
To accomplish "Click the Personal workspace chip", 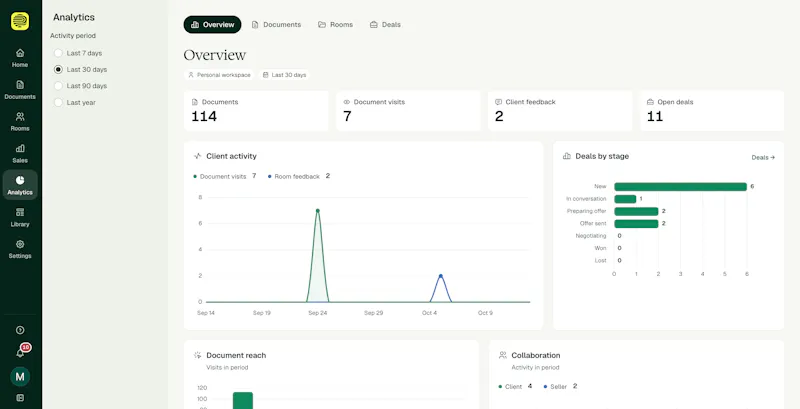I will click(219, 75).
